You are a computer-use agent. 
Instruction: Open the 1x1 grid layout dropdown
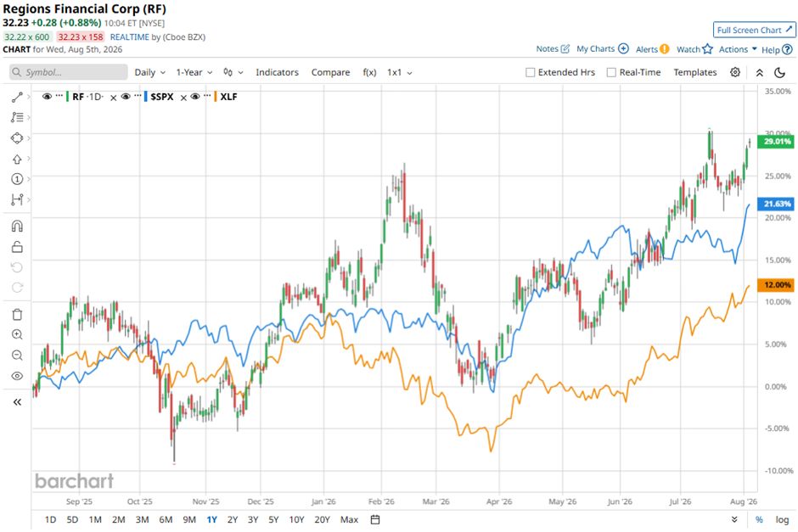pyautogui.click(x=400, y=72)
